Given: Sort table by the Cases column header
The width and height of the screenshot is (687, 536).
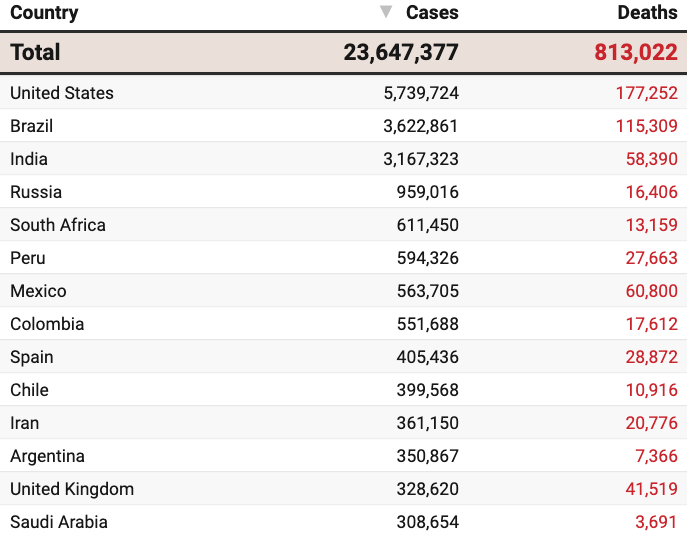Looking at the screenshot, I should tap(432, 13).
